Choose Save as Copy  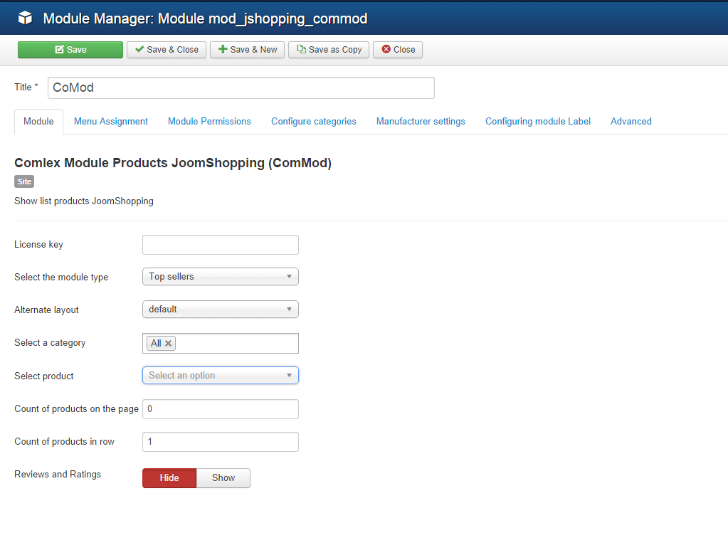tap(329, 50)
